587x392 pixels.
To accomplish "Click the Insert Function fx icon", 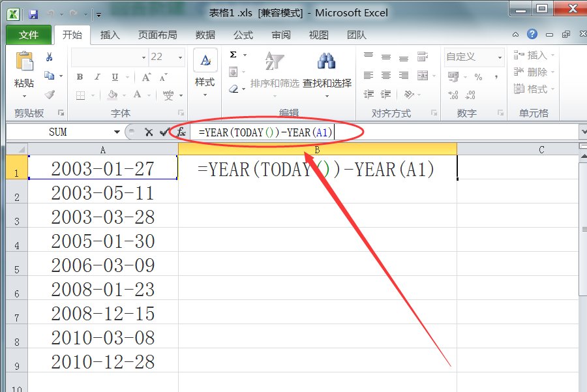I will click(x=181, y=132).
